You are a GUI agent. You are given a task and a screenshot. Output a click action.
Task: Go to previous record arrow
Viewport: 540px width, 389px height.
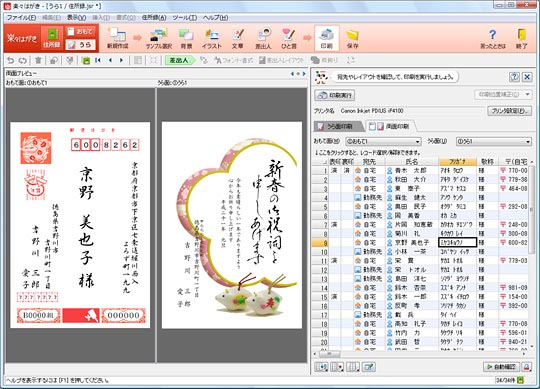click(111, 61)
